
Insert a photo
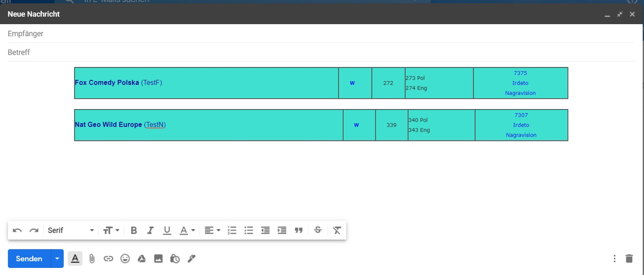158,258
